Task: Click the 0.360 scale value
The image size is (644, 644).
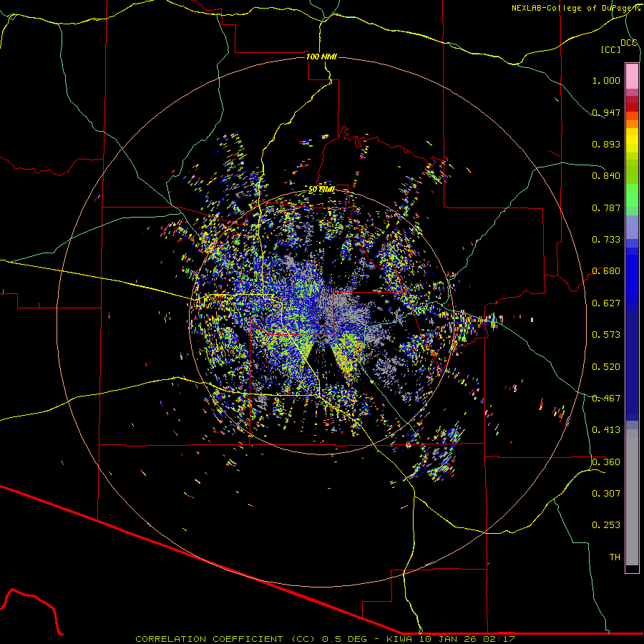Action: coord(606,462)
